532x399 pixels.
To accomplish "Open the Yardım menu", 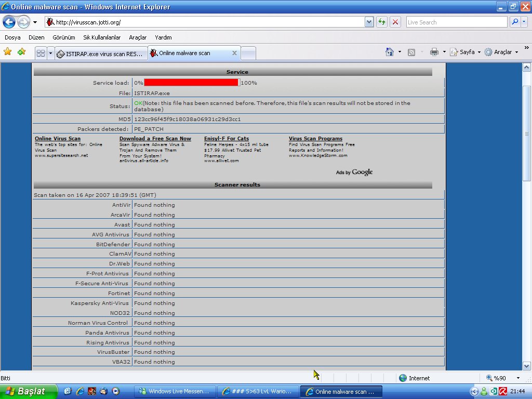I will coord(163,37).
